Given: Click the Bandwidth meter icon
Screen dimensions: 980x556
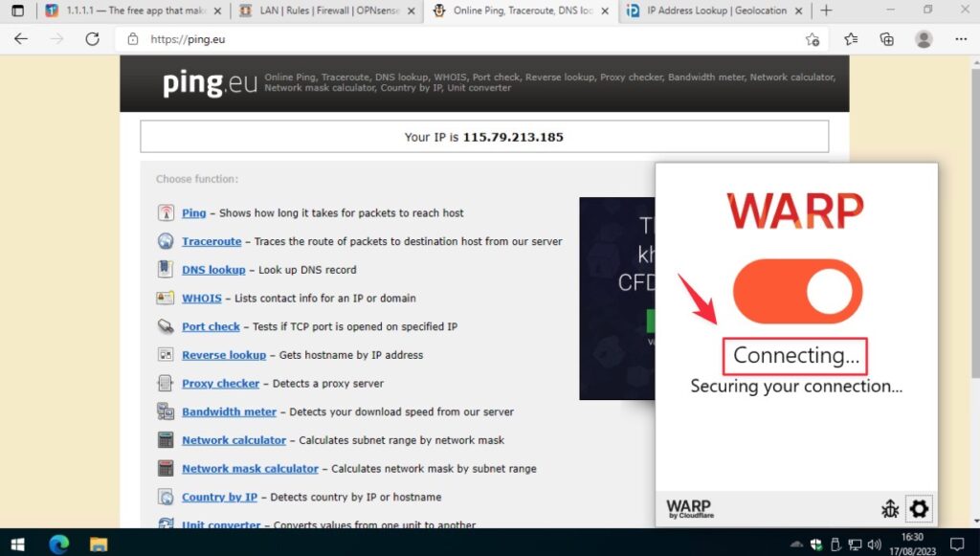Looking at the screenshot, I should click(166, 411).
